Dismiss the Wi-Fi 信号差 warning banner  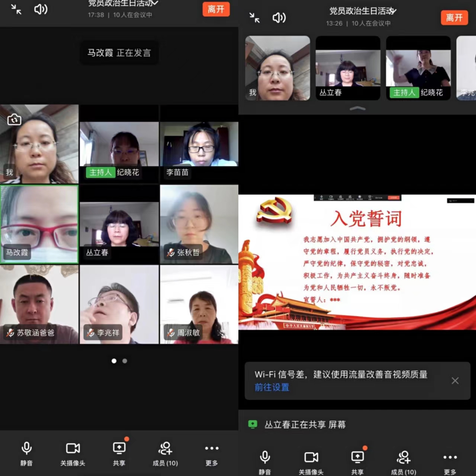click(x=455, y=380)
